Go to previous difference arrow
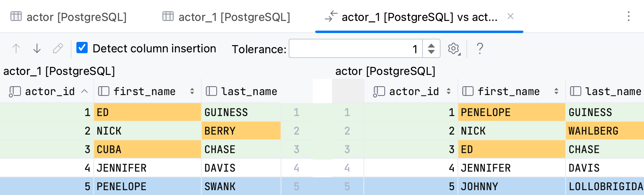The height and width of the screenshot is (195, 644). [16, 49]
